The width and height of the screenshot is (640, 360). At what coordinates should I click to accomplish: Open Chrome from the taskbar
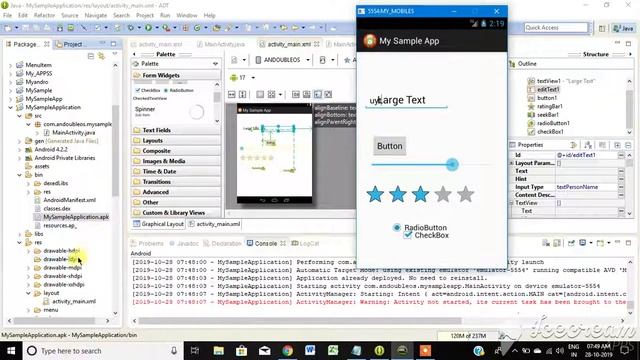(287, 351)
